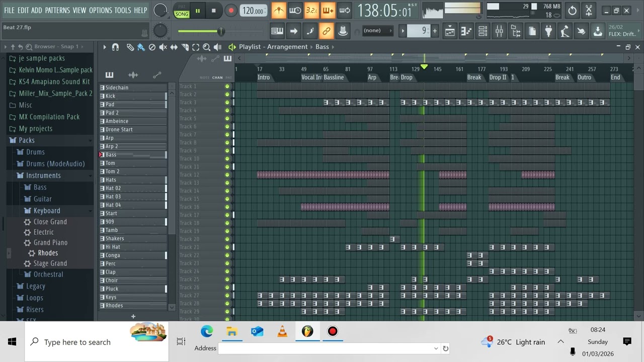Open the Mixer view button
Viewport: 644px width, 362px height.
(499, 31)
